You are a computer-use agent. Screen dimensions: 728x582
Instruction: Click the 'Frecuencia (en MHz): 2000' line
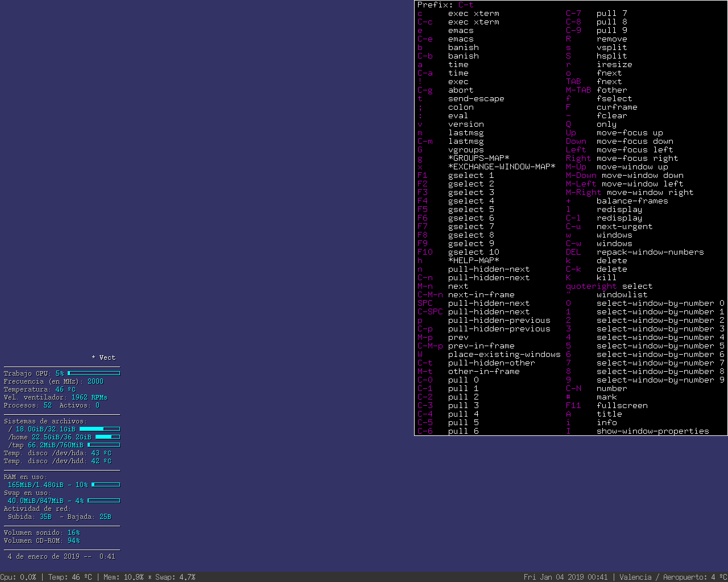(54, 381)
